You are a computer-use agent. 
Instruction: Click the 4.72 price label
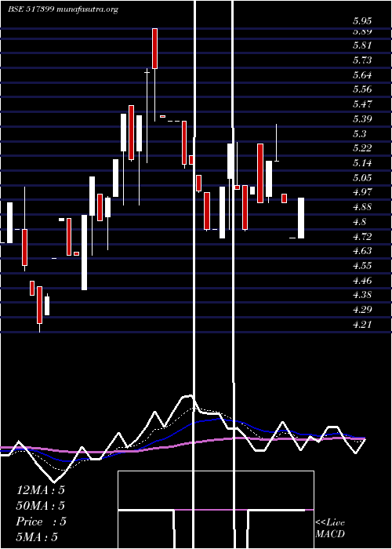click(x=362, y=236)
